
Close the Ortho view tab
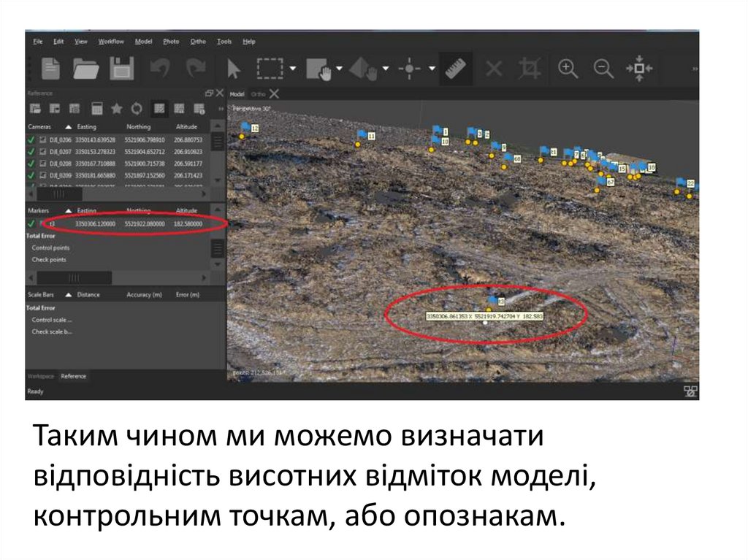274,93
